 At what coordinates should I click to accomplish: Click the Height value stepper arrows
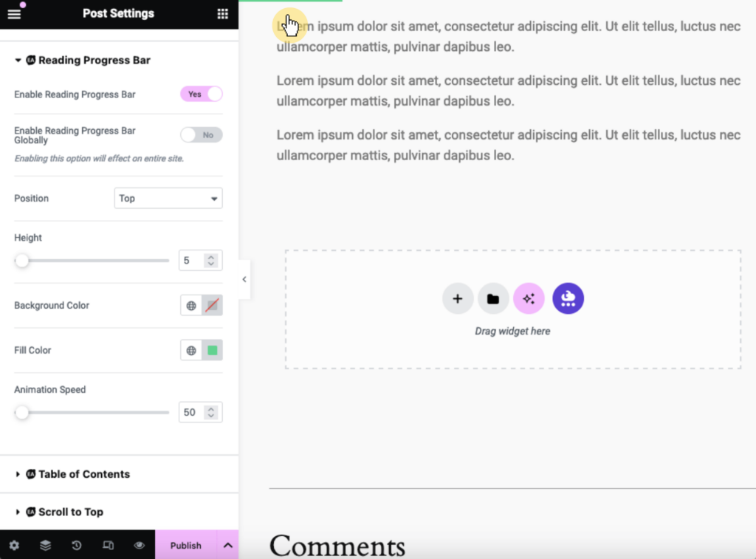click(210, 261)
